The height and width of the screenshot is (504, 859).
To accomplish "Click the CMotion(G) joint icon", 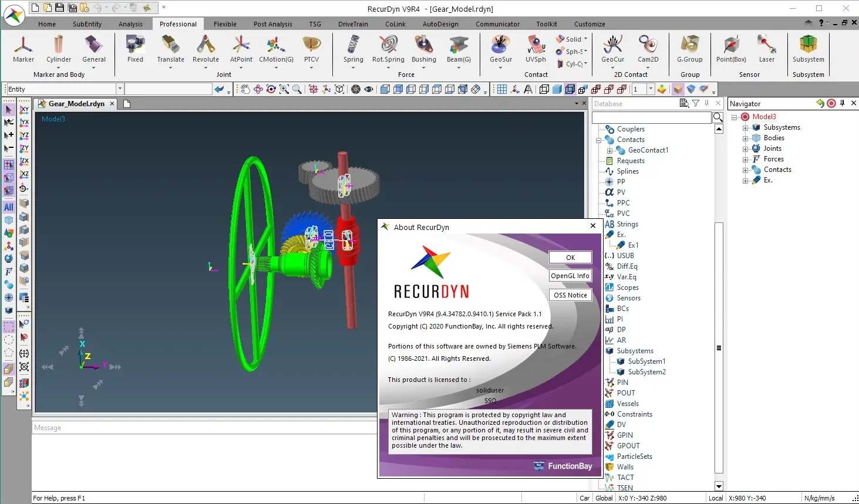I will 276,49.
